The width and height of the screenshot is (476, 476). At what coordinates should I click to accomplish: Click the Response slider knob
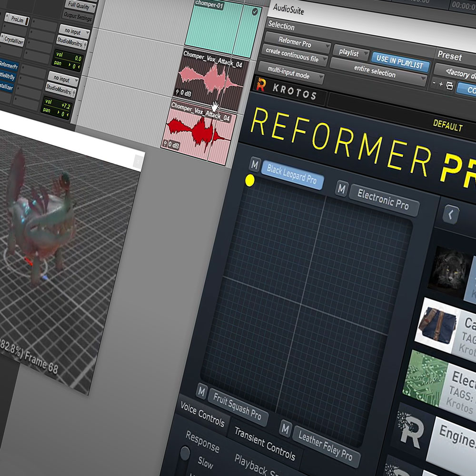185,454
